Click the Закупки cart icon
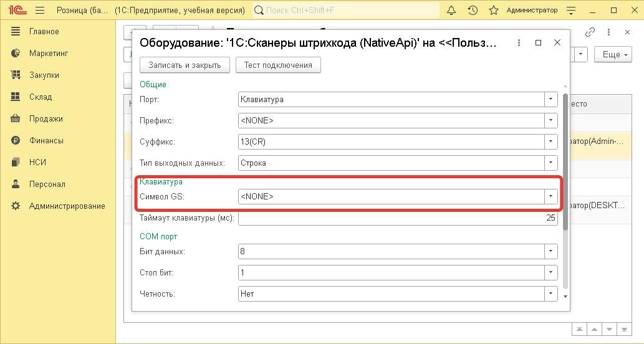 click(16, 75)
